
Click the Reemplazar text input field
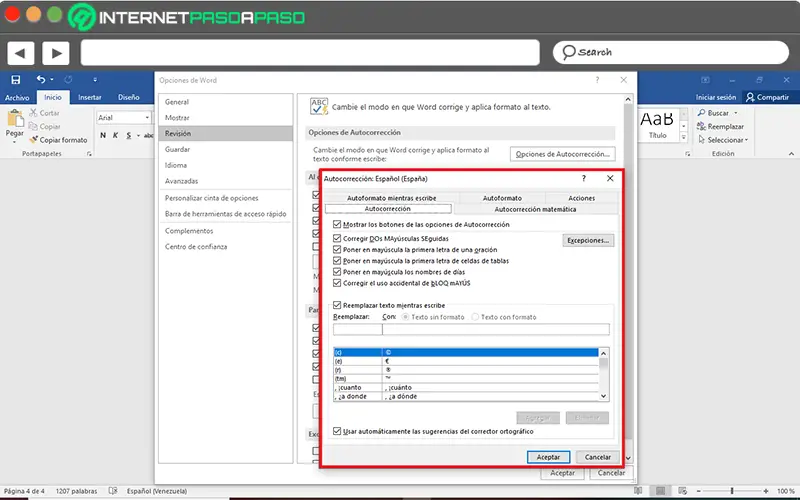[358, 330]
